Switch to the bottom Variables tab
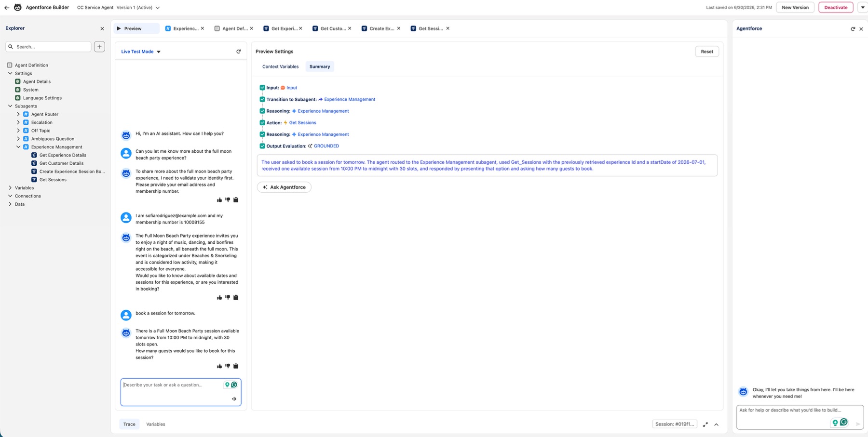Viewport: 868px width, 437px height. click(155, 424)
